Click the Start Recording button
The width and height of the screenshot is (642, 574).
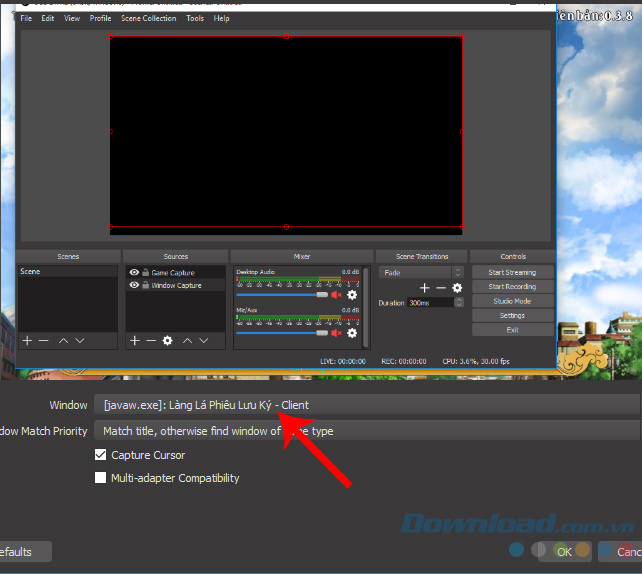512,286
